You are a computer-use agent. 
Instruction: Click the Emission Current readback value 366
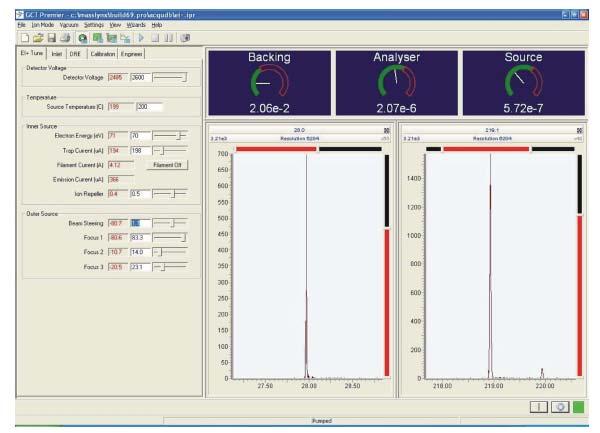point(121,179)
